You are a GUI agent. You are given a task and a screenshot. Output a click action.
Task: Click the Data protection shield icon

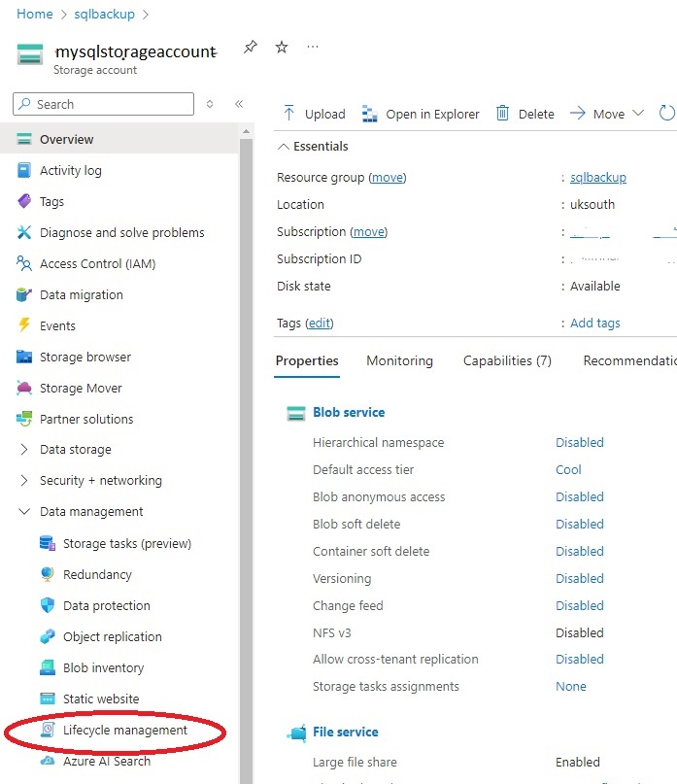[x=48, y=605]
